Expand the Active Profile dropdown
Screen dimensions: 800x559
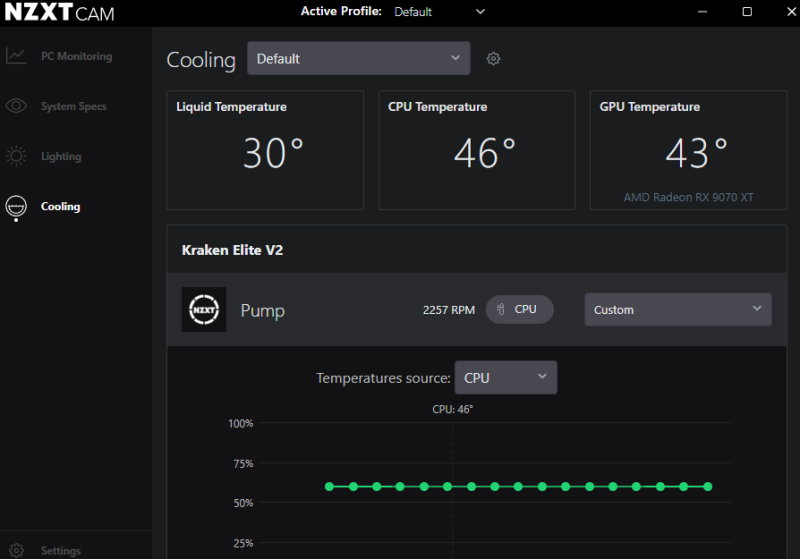tap(440, 12)
